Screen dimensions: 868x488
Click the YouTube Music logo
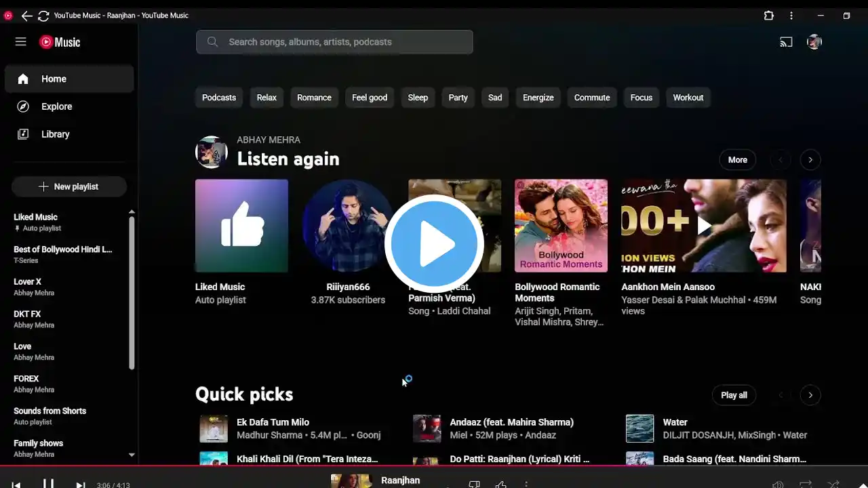(60, 42)
